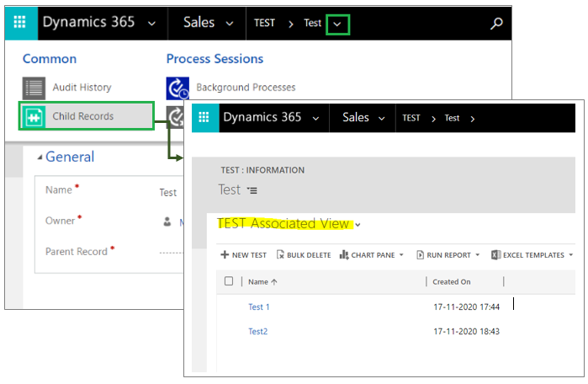Open Background Processes menu entry

(246, 88)
